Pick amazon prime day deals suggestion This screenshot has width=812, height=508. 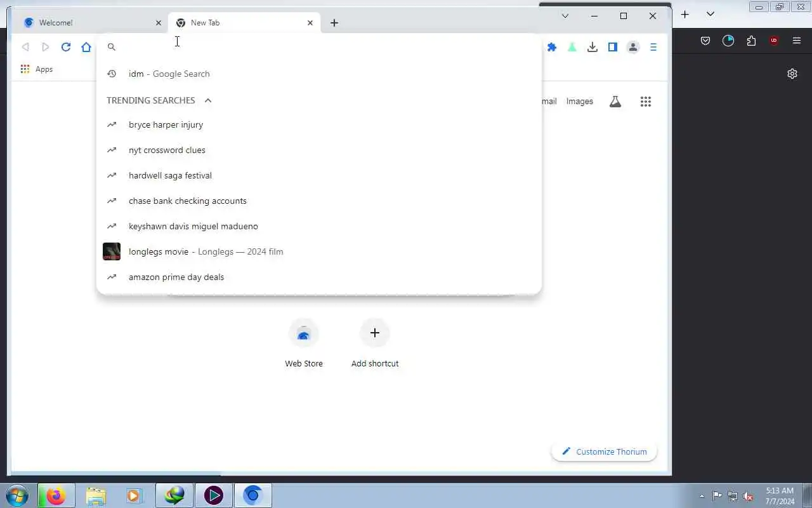coord(319,277)
